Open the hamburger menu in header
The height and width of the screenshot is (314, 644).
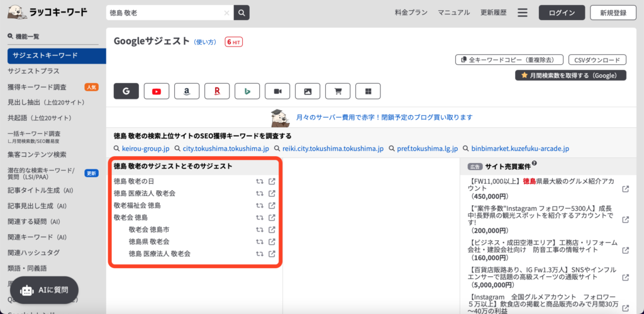click(x=522, y=13)
